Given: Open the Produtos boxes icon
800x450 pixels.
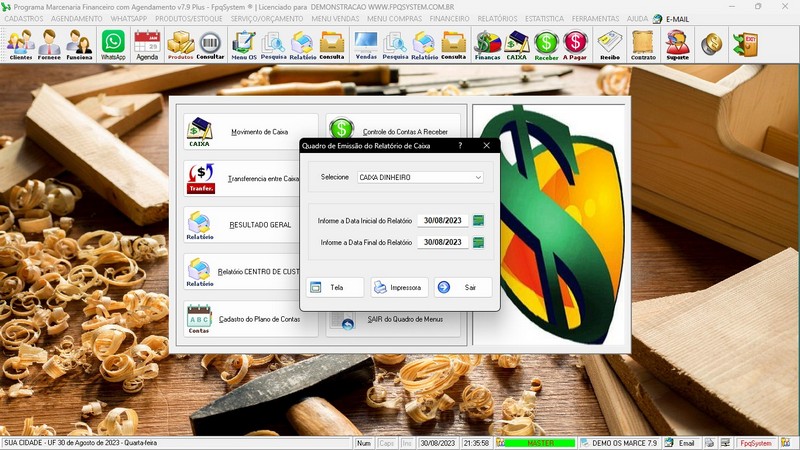Looking at the screenshot, I should (181, 44).
